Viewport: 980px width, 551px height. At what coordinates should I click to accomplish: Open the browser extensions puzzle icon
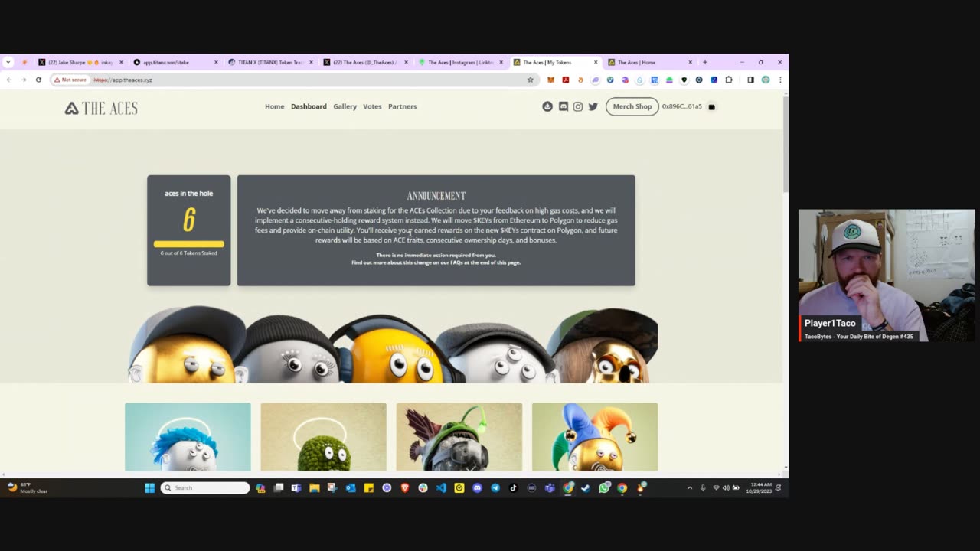point(728,80)
